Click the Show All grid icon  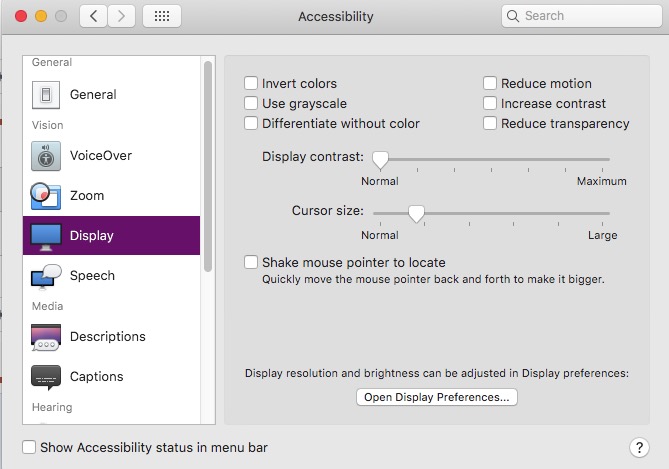pos(162,16)
